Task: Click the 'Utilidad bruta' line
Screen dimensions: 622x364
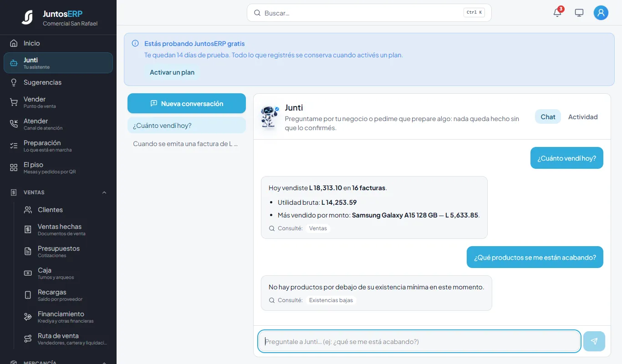Action: coord(317,202)
